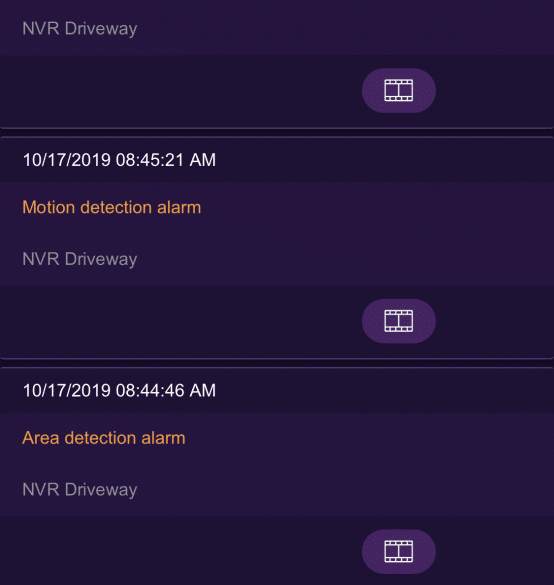Screen dimensions: 554x585
Task: Click the orange Motion detection alarm label
Action: click(x=112, y=207)
